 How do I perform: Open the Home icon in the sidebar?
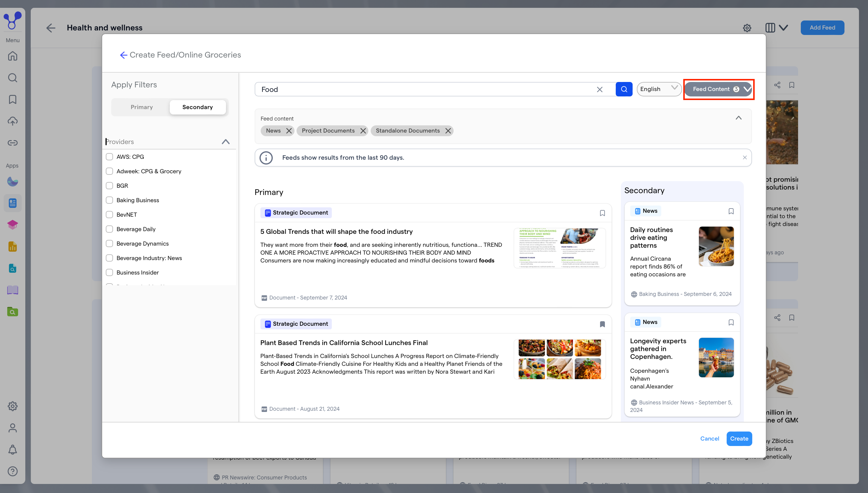pyautogui.click(x=13, y=56)
